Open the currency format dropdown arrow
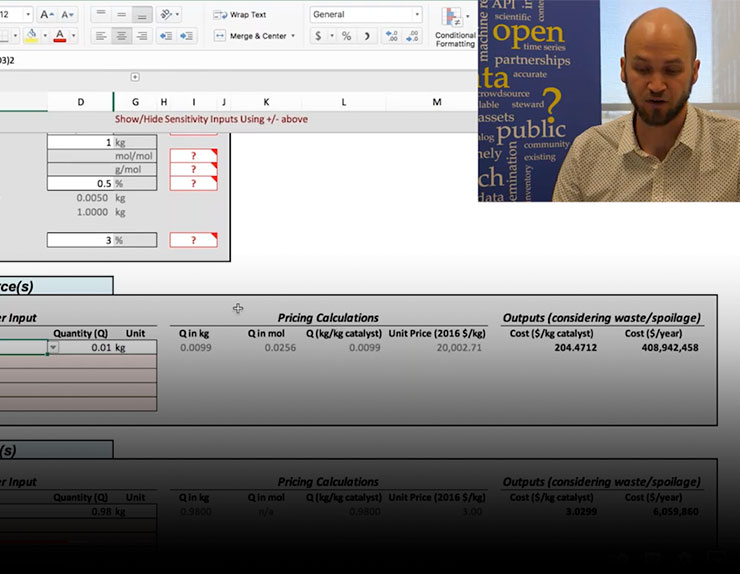The width and height of the screenshot is (740, 574). coord(332,36)
